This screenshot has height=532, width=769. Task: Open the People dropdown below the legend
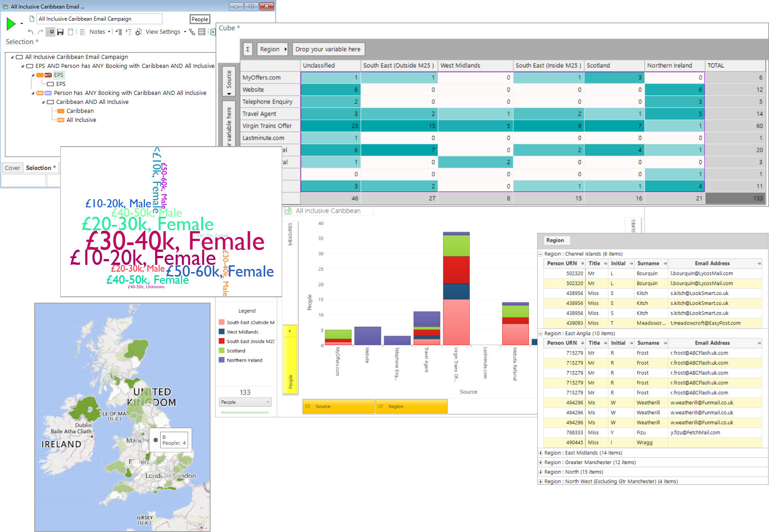click(245, 402)
